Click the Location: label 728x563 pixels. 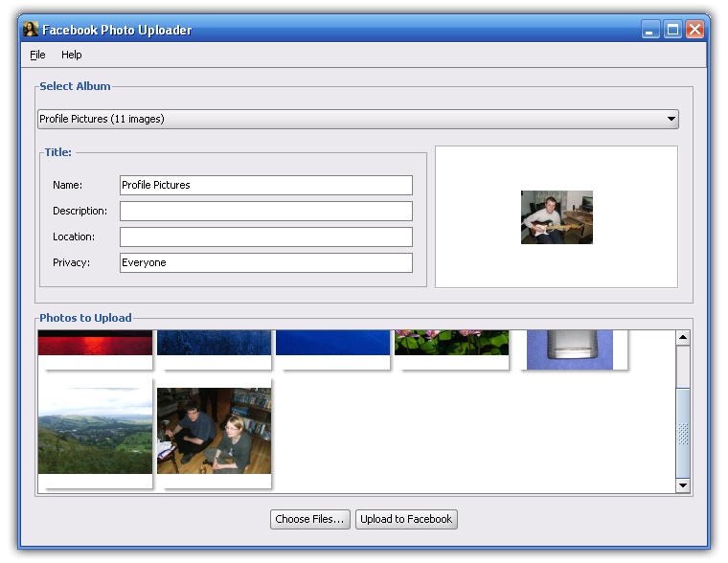coord(74,236)
